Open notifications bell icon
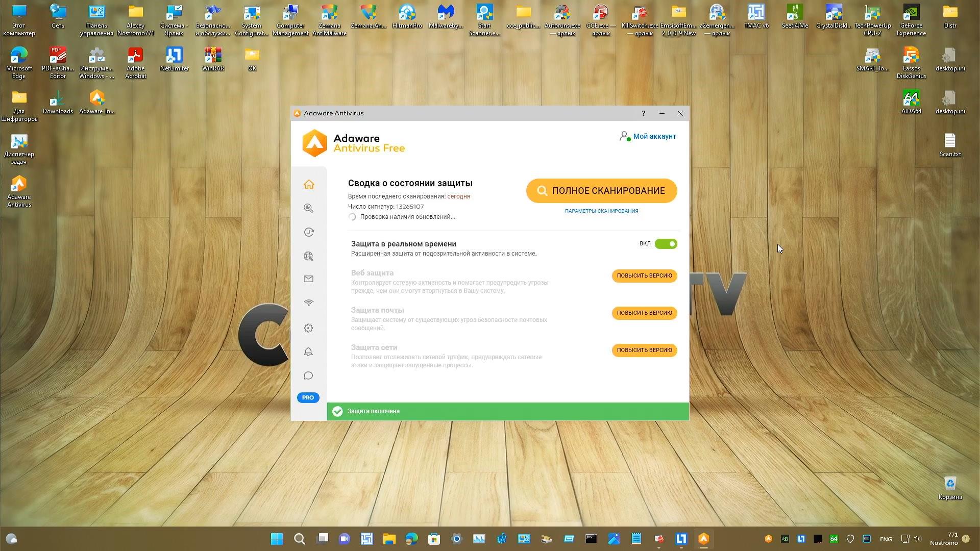Viewport: 980px width, 551px height. 308,352
